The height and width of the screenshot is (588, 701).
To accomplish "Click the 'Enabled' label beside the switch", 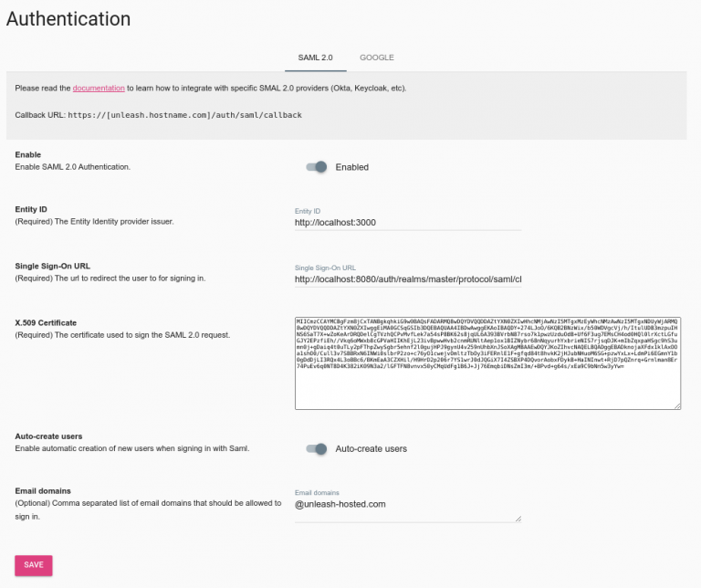I will pos(352,167).
